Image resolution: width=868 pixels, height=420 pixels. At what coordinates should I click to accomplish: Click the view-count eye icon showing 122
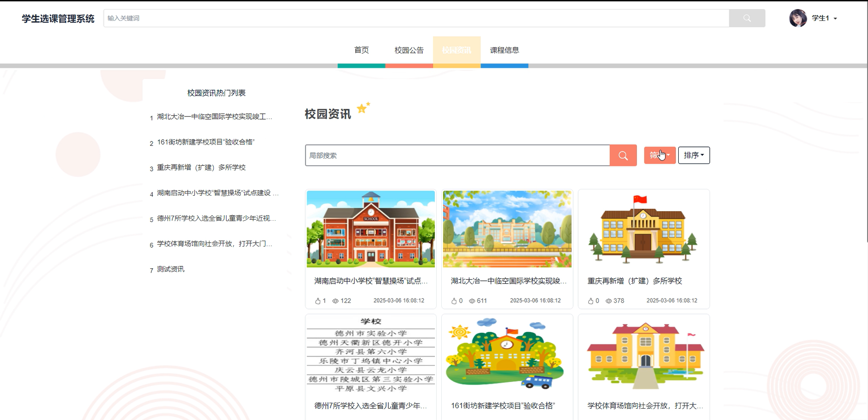pos(335,301)
